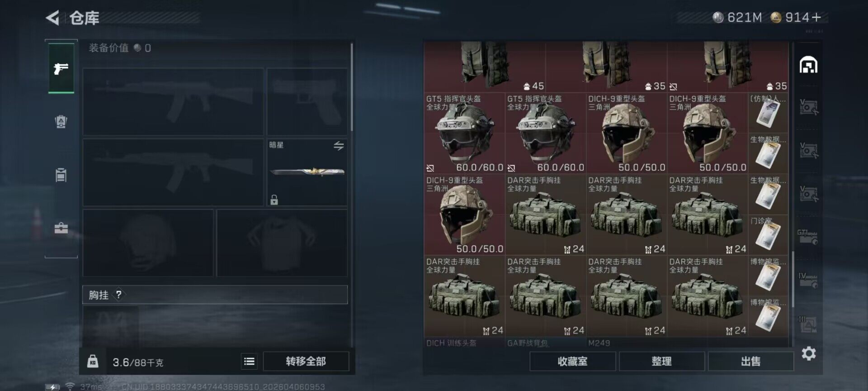868x391 pixels.
Task: Open the backpack tab in left sidebar
Action: pos(61,121)
